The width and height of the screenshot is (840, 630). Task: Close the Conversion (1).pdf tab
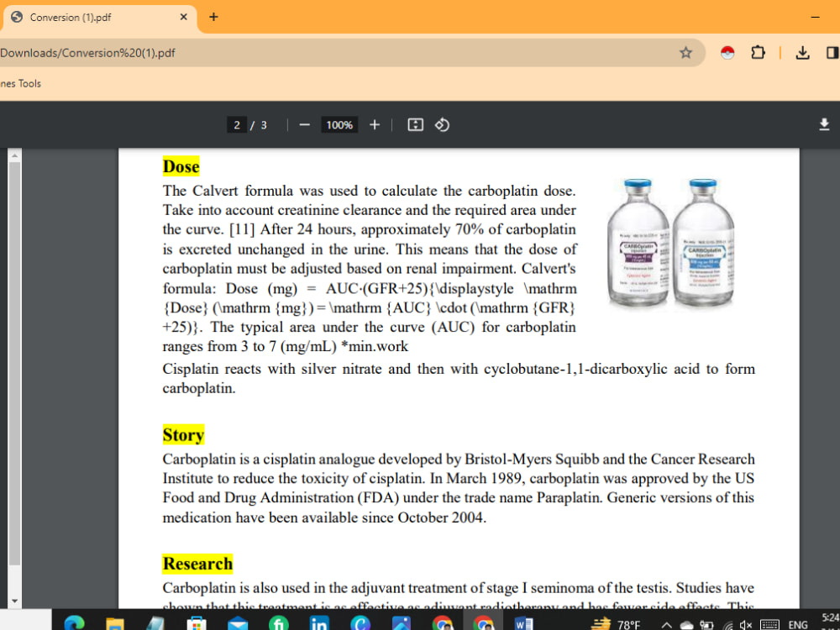point(183,17)
